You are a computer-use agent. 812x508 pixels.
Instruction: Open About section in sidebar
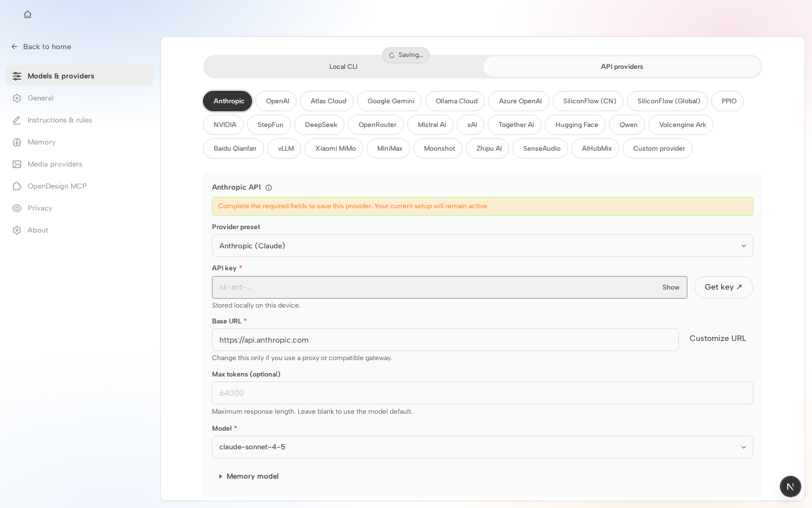click(x=80, y=230)
